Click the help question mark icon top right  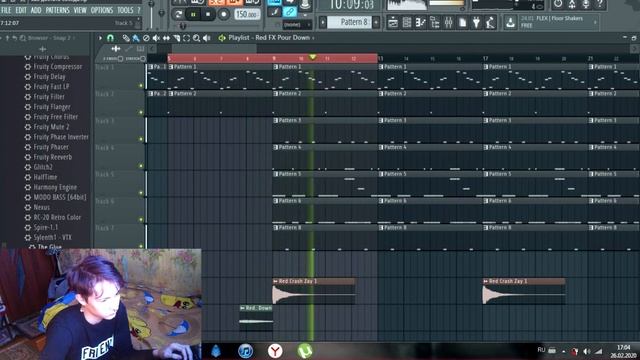click(x=600, y=4)
